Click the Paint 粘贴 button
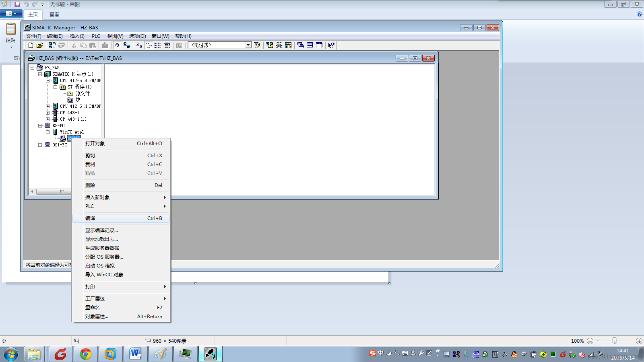The image size is (644, 362). [10, 35]
